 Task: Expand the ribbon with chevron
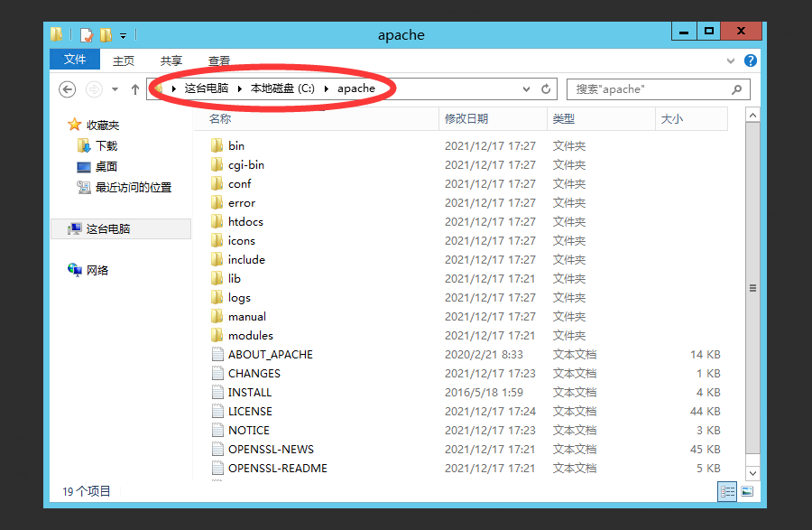click(731, 60)
